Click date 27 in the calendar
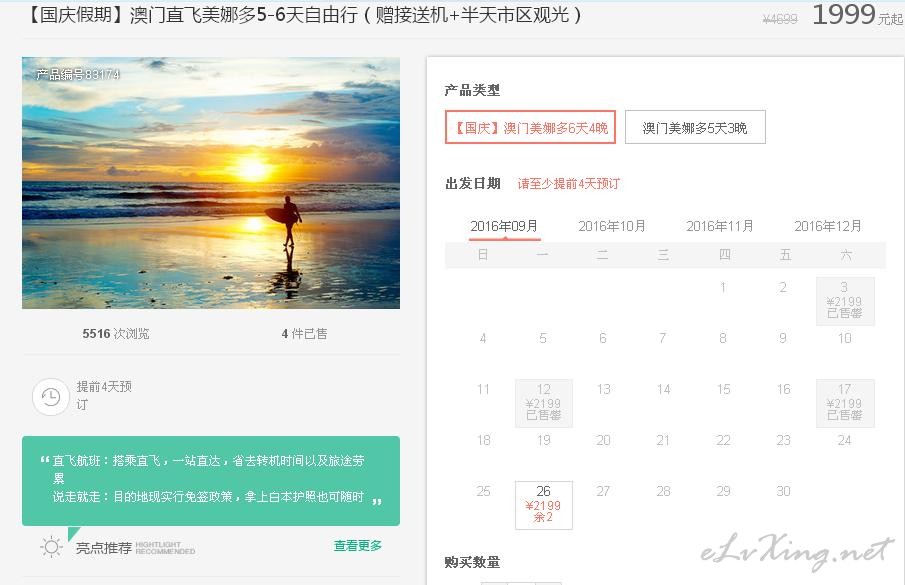905x585 pixels. [603, 492]
